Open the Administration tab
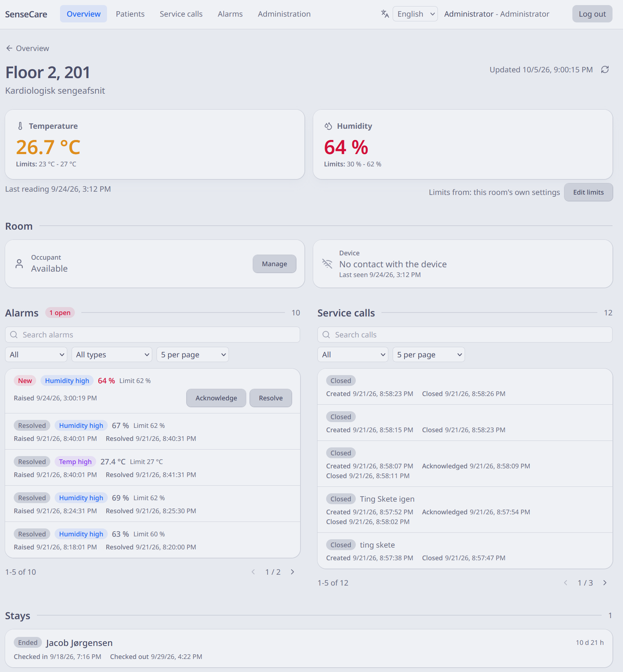623x672 pixels. pyautogui.click(x=284, y=14)
